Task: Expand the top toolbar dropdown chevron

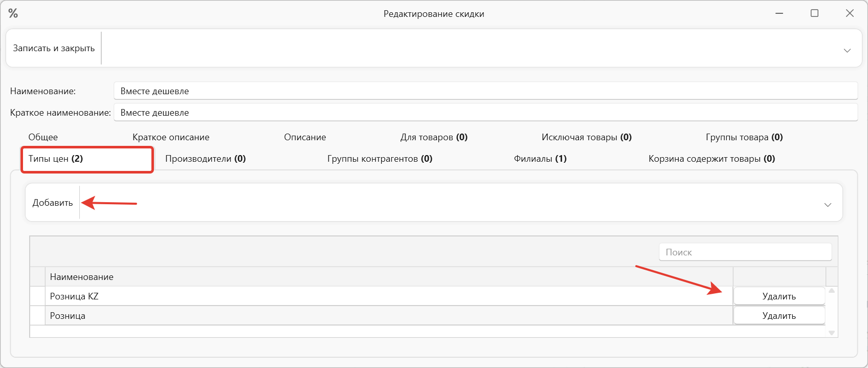Action: pos(847,51)
